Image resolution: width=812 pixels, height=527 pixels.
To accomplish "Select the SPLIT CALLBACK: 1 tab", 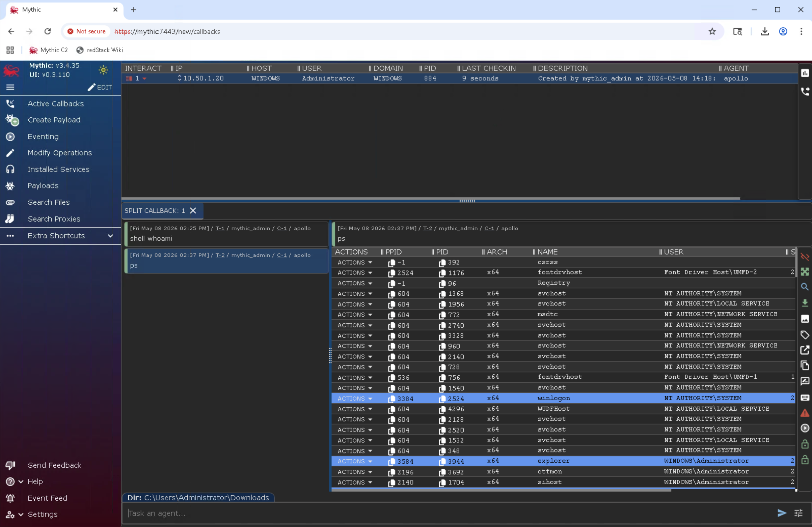I will [x=155, y=211].
